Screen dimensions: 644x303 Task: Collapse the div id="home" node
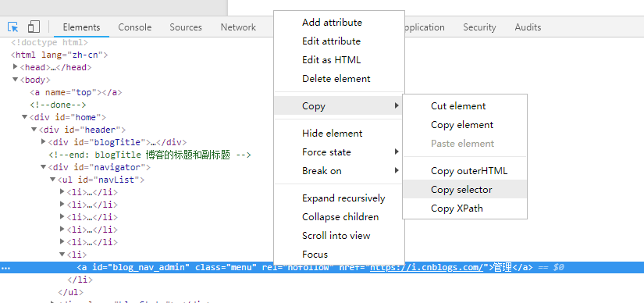(25, 117)
